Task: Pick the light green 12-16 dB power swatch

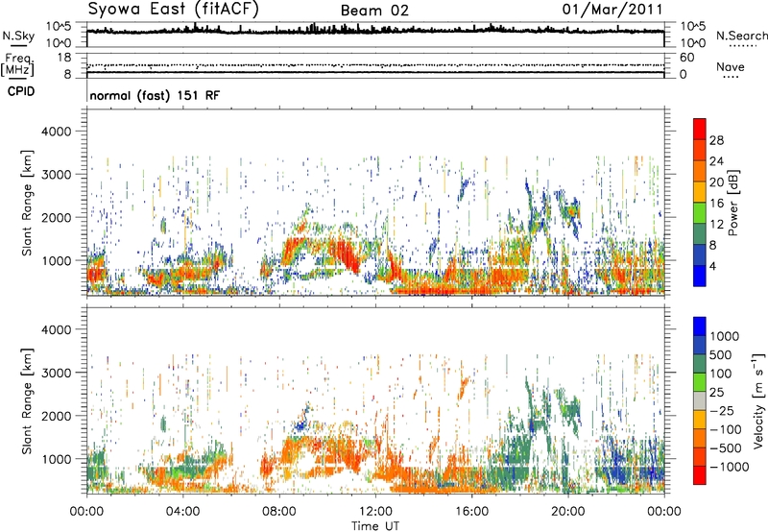Action: pyautogui.click(x=700, y=213)
